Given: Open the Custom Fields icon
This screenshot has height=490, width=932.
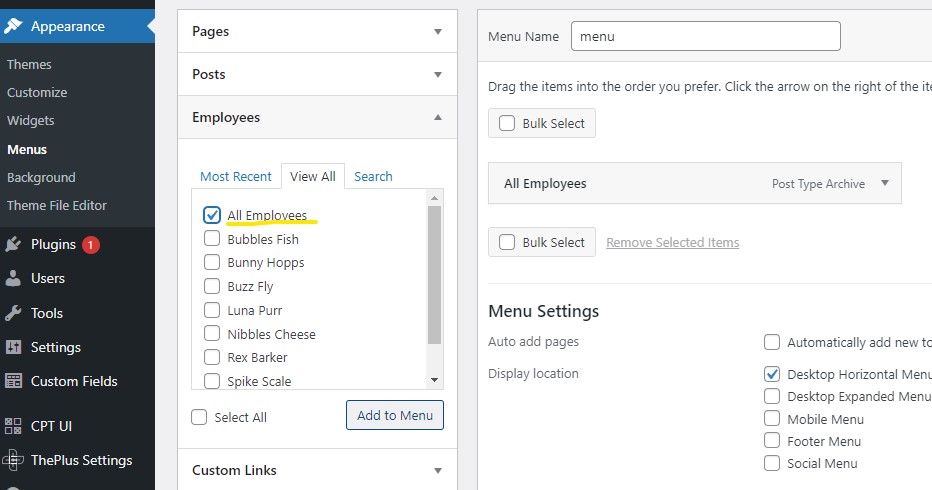Looking at the screenshot, I should pos(13,381).
